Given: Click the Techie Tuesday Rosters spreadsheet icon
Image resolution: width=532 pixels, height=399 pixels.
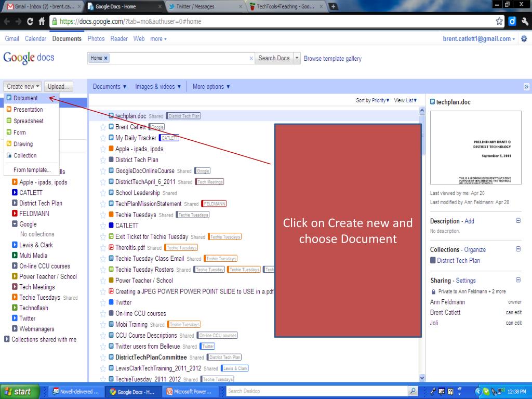Looking at the screenshot, I should click(111, 270).
